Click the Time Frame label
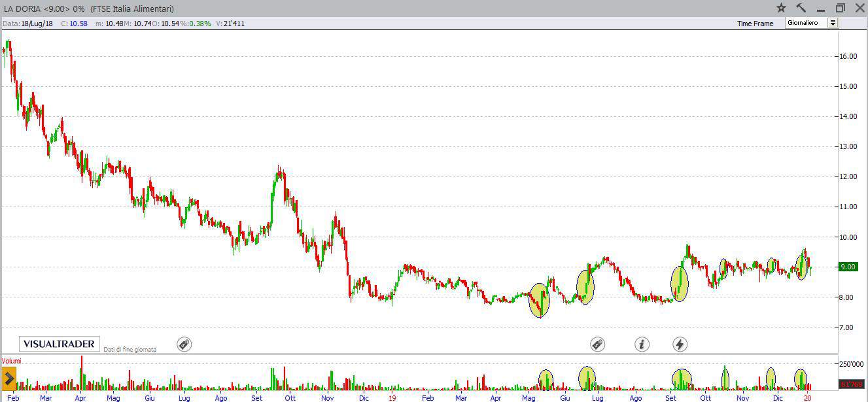The height and width of the screenshot is (402, 868). pyautogui.click(x=755, y=24)
